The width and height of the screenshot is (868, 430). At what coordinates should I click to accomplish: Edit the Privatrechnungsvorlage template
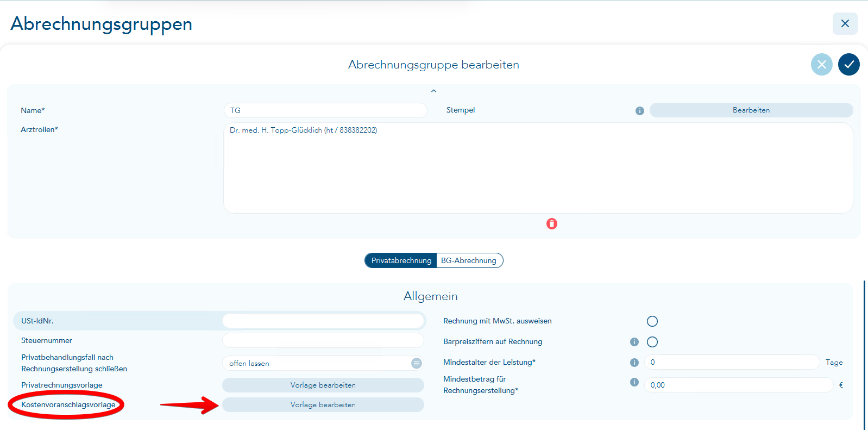click(x=323, y=385)
